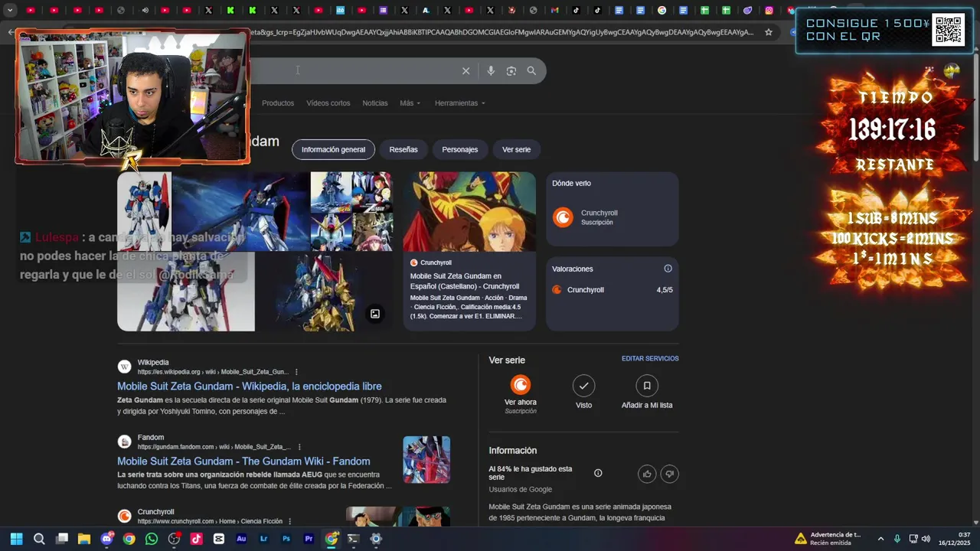Start voice search with the microphone icon

pyautogui.click(x=491, y=71)
